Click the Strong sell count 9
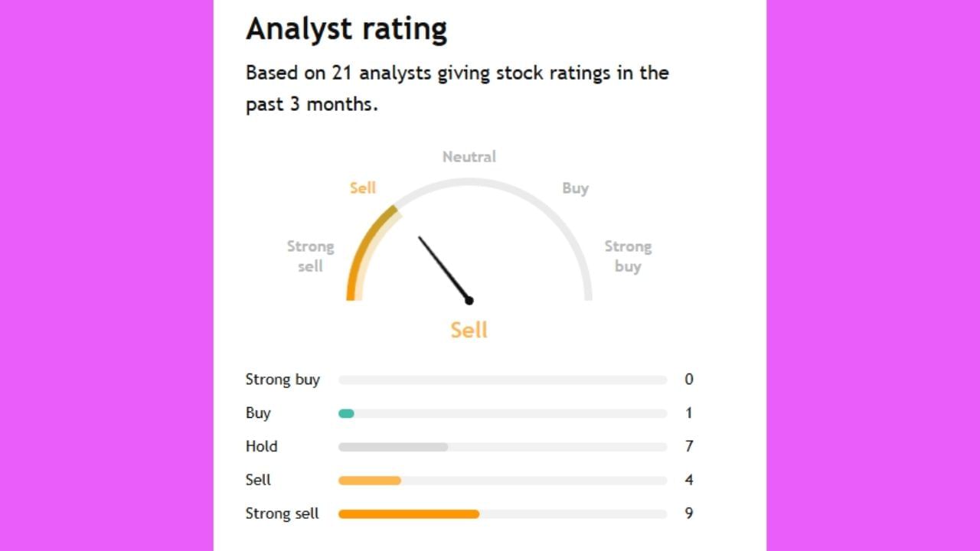980x551 pixels. 689,514
